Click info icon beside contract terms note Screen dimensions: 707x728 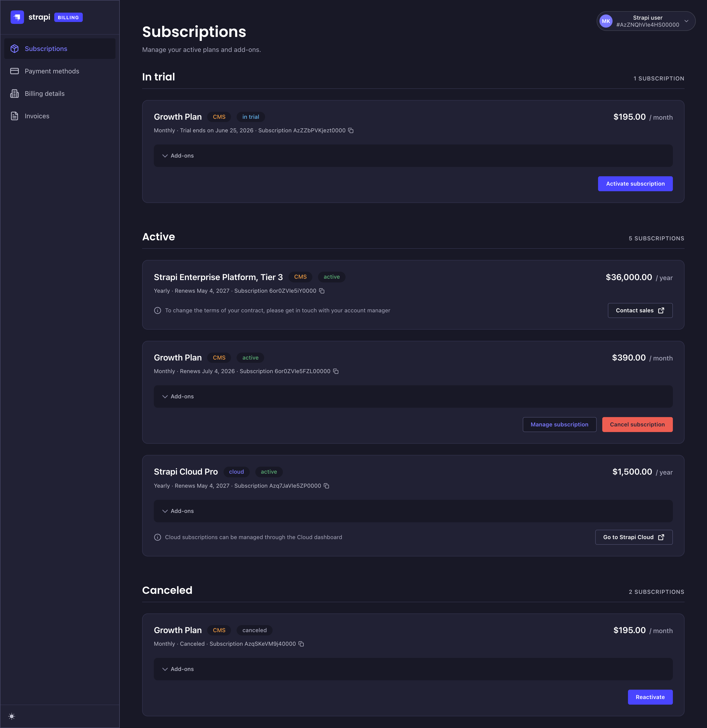click(x=158, y=310)
